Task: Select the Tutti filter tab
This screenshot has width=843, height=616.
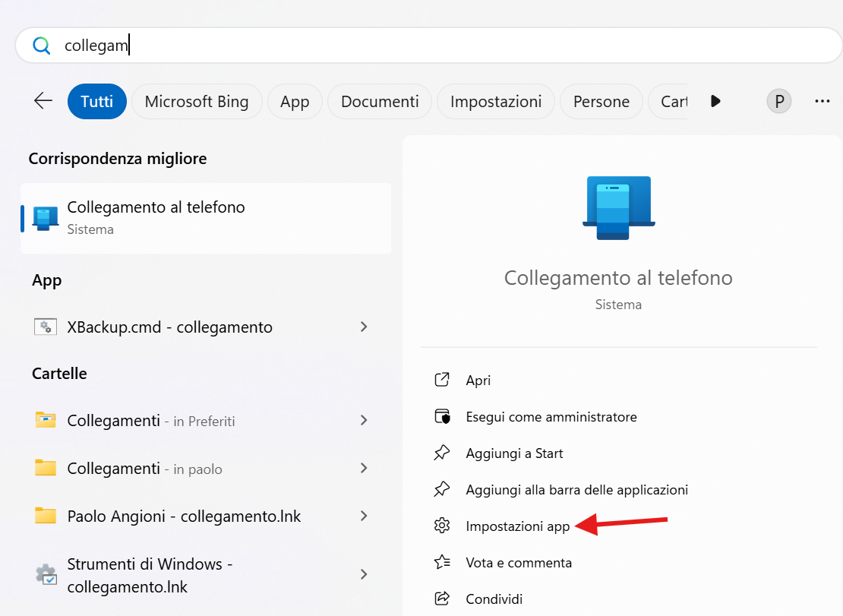Action: [x=96, y=101]
